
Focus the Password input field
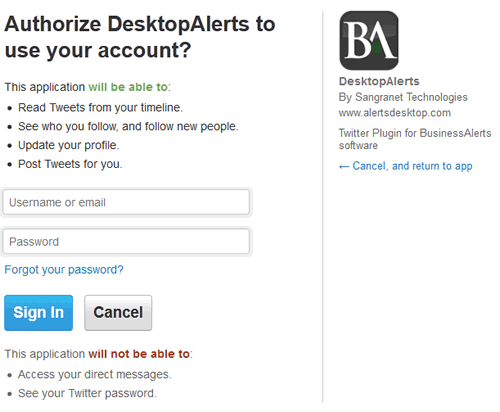coord(126,241)
